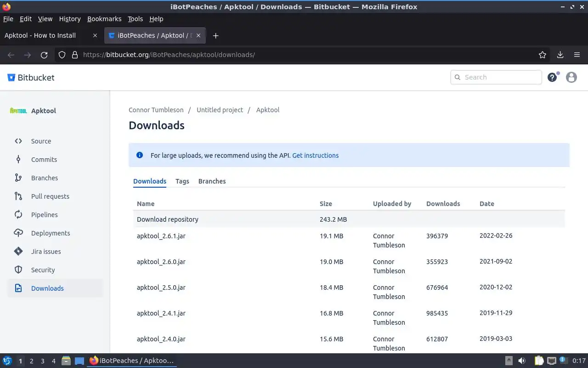588x368 pixels.
Task: Open the Tools menu
Action: [x=136, y=19]
